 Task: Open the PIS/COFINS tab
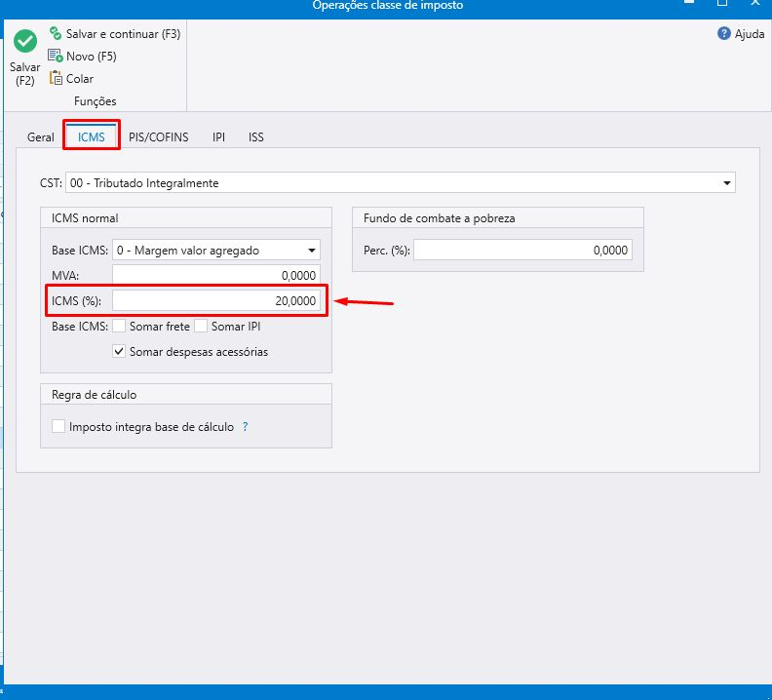[x=159, y=137]
